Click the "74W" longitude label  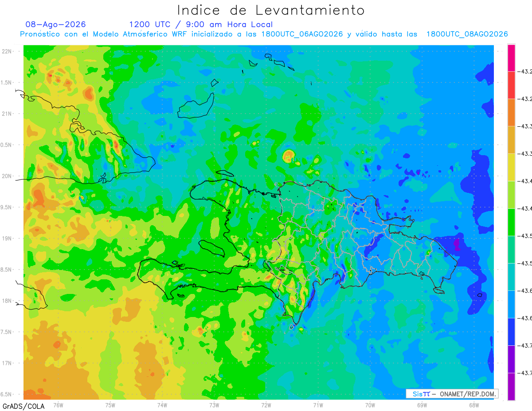click(162, 405)
